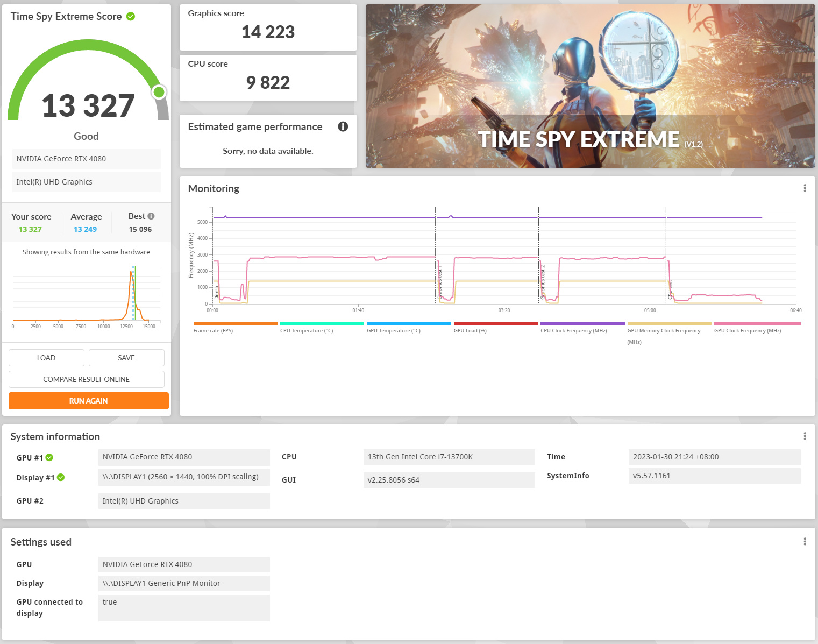Open the Monitoring panel three-dot menu
818x644 pixels.
805,188
